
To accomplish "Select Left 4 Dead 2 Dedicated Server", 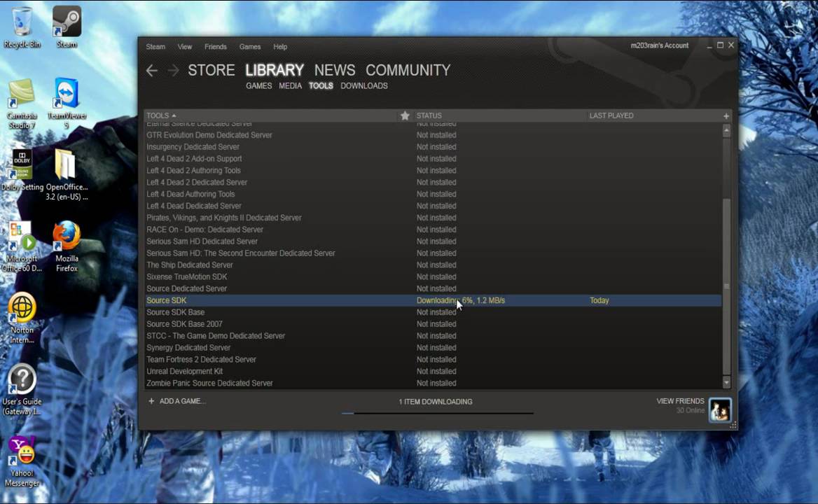I will click(433, 183).
